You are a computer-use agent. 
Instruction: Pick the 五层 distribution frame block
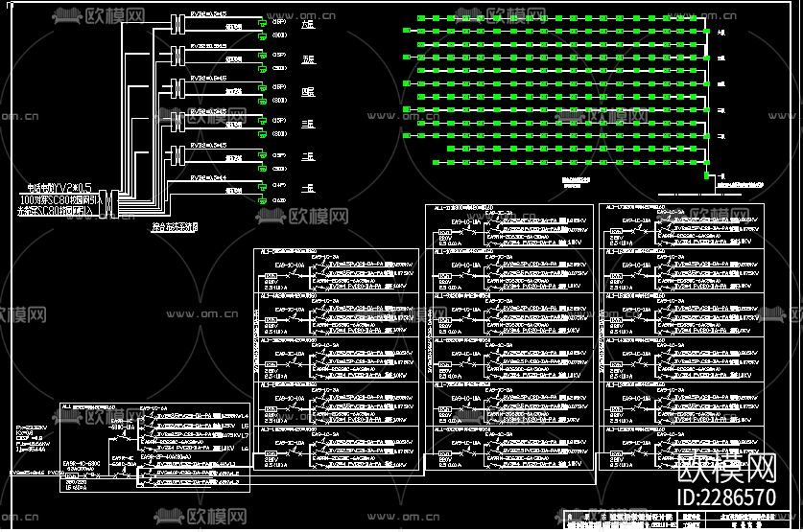pyautogui.click(x=177, y=57)
